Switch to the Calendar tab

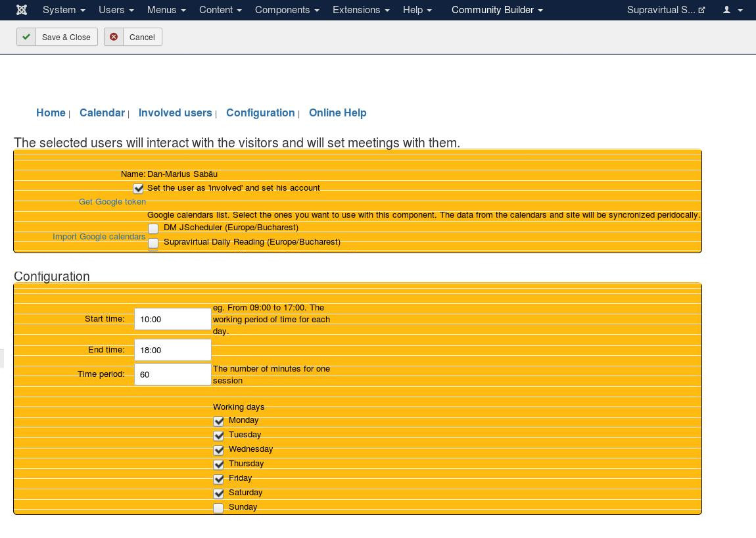102,113
